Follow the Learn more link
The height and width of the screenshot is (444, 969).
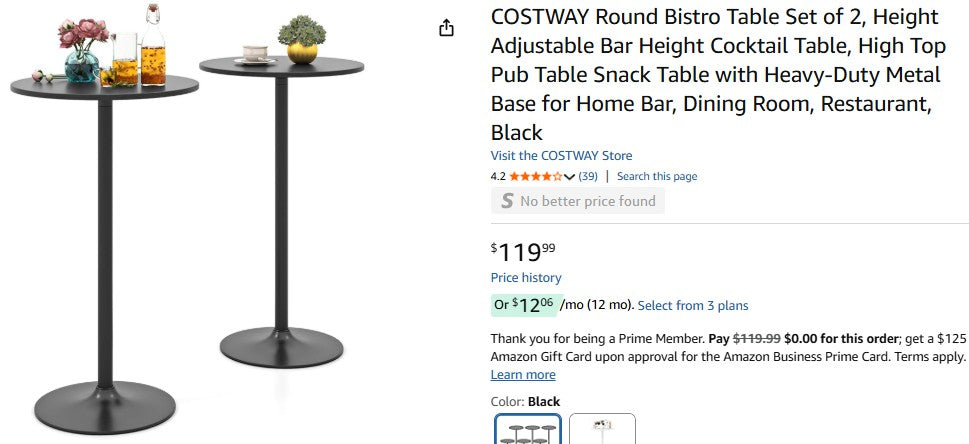[523, 375]
